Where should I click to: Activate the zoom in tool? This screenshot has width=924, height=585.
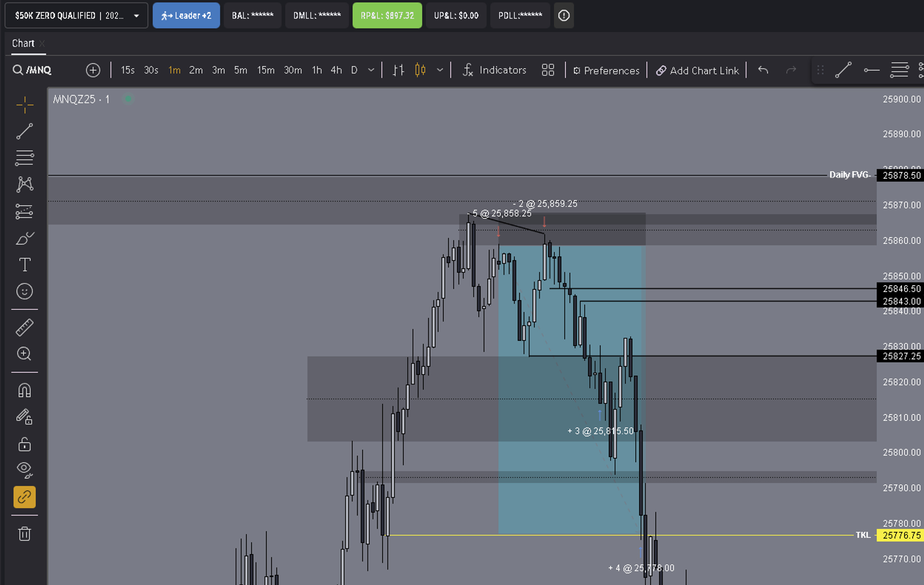click(25, 354)
